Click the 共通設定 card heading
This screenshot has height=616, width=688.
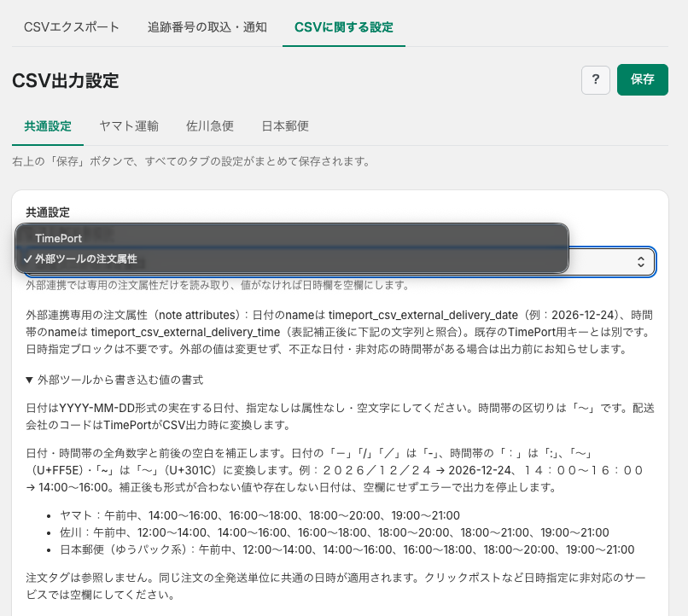tap(48, 212)
